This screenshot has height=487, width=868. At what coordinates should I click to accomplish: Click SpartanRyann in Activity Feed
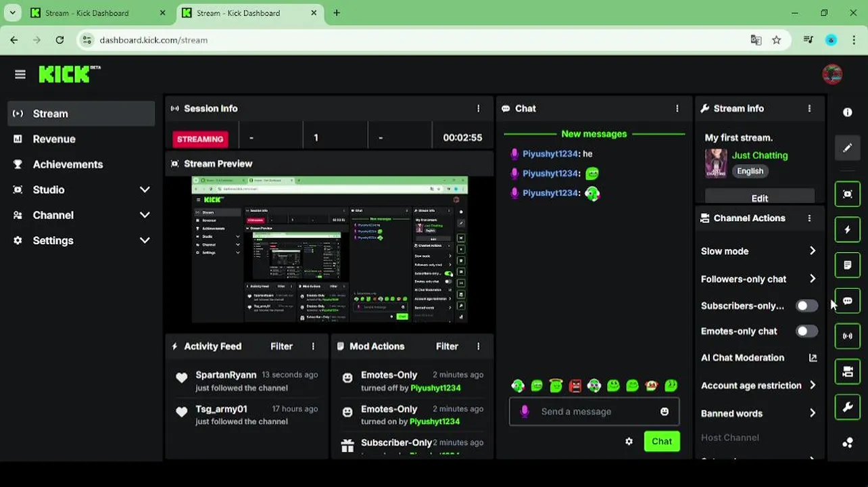(x=226, y=375)
